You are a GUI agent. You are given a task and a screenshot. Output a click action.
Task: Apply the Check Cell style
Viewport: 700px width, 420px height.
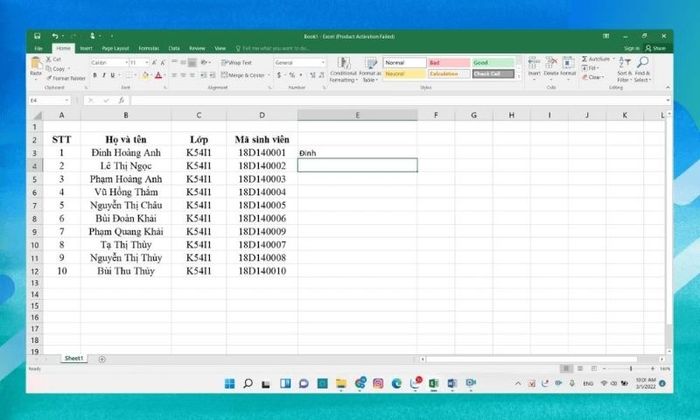click(493, 74)
